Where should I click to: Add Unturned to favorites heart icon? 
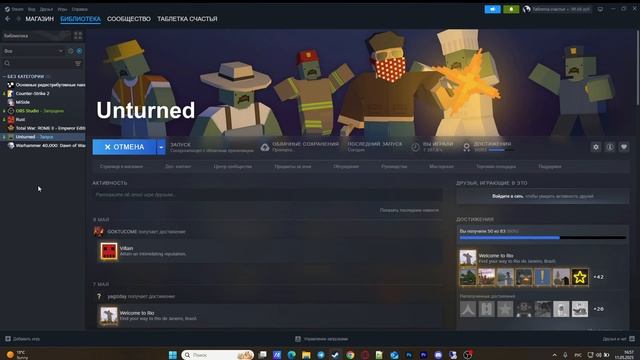pyautogui.click(x=624, y=147)
